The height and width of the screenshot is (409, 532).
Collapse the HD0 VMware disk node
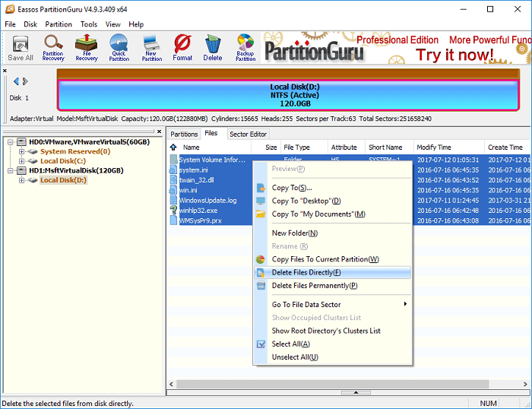click(11, 142)
